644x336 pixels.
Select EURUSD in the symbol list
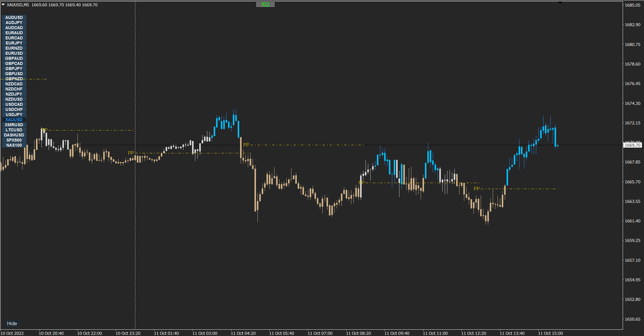[14, 53]
